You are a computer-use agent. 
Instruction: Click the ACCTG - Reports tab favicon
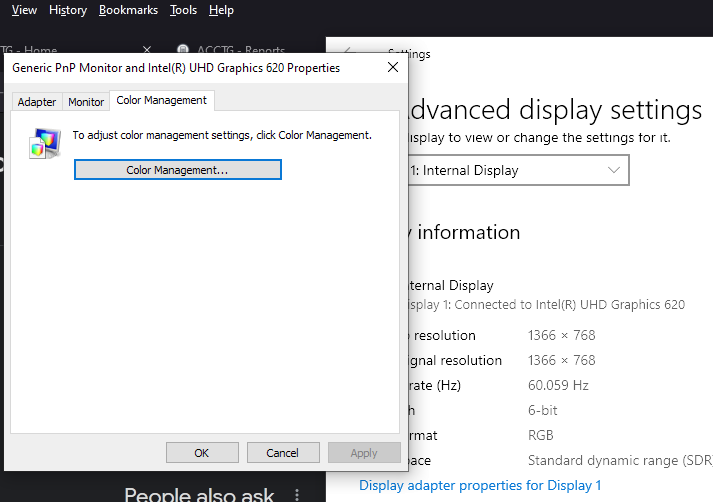pyautogui.click(x=183, y=50)
